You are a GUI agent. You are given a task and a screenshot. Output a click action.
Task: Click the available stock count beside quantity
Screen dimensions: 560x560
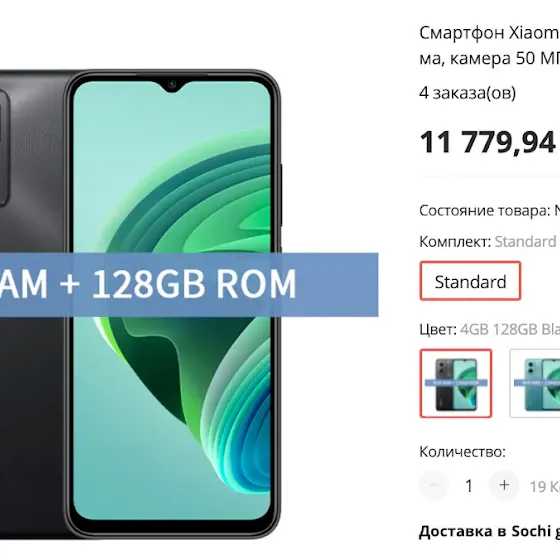click(x=545, y=486)
